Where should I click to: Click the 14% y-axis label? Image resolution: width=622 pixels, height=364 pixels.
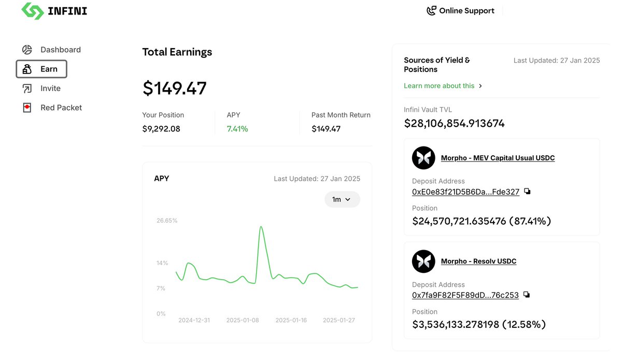click(x=162, y=263)
